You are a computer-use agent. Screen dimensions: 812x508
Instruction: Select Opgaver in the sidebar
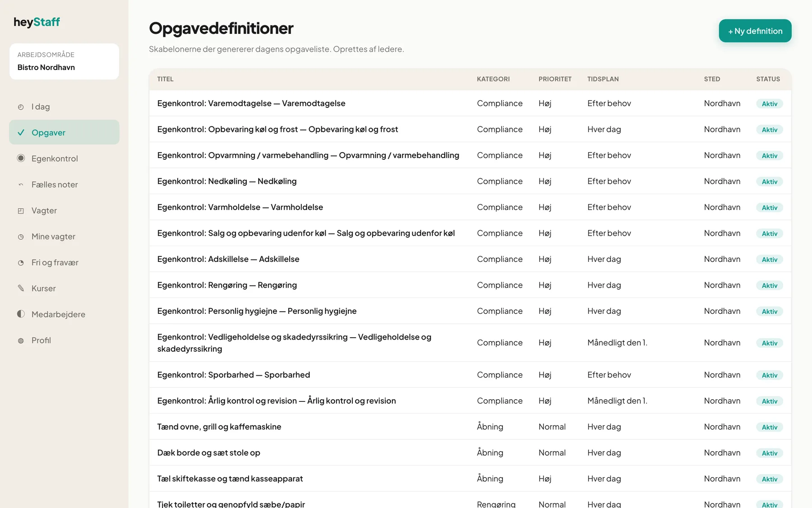(64, 132)
